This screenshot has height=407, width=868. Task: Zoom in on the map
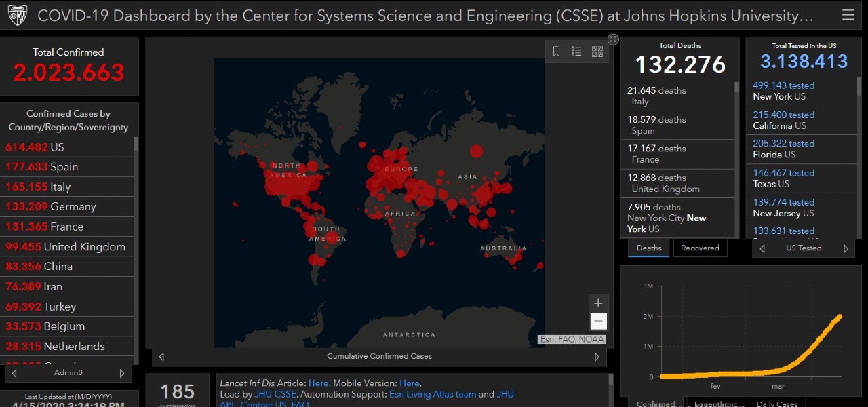point(598,303)
